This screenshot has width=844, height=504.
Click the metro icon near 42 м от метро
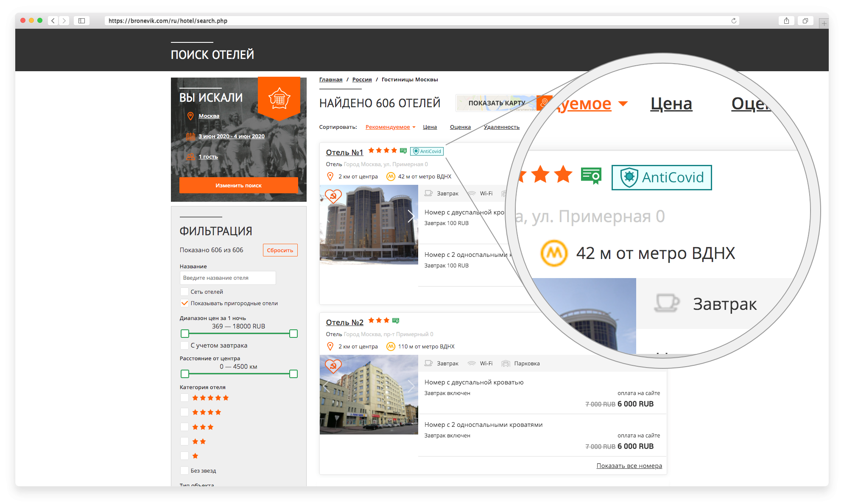[391, 177]
